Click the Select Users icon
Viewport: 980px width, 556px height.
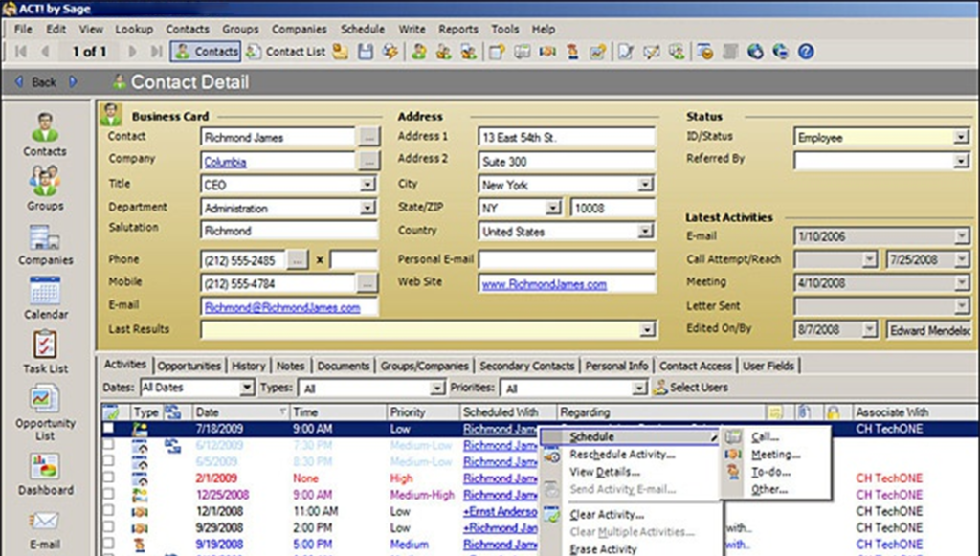(660, 388)
